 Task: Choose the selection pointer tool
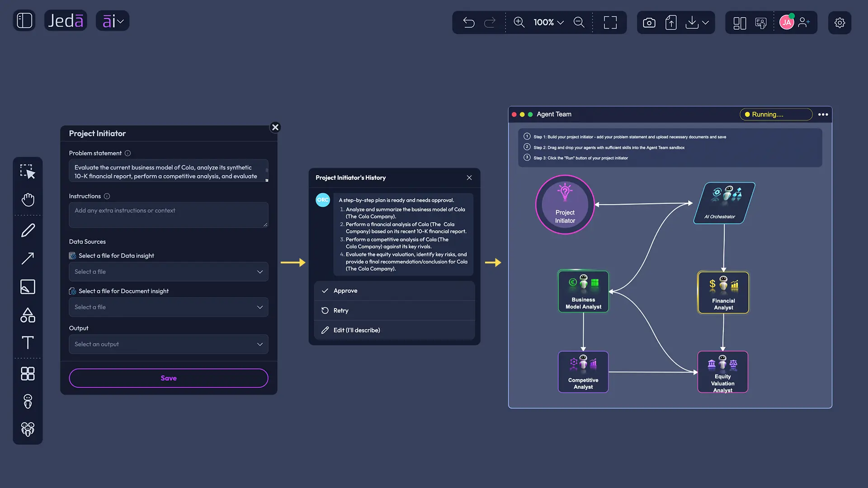point(28,172)
